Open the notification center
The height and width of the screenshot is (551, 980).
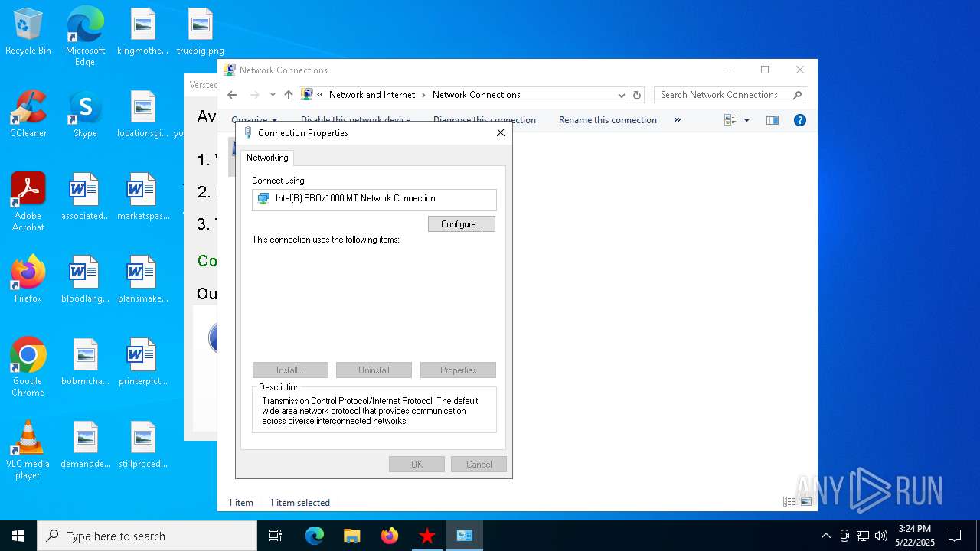coord(955,536)
